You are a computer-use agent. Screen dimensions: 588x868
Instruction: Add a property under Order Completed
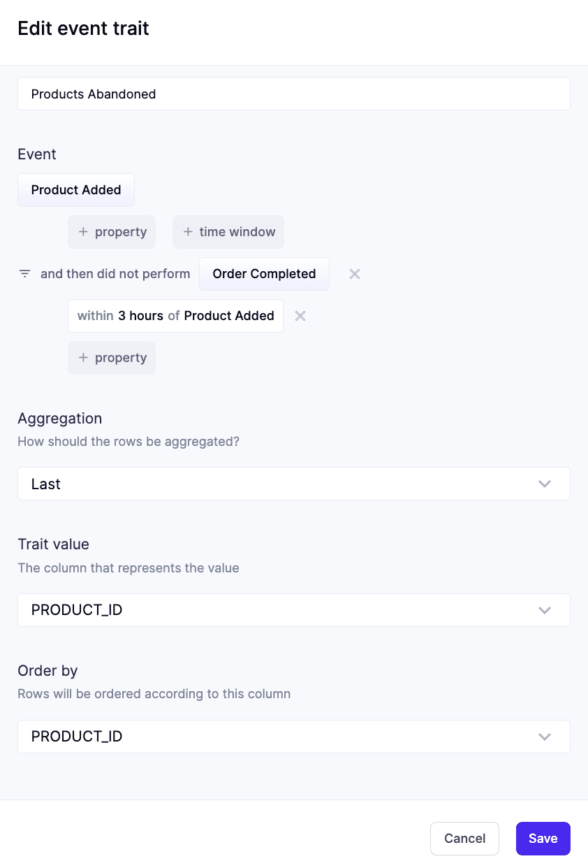[112, 358]
